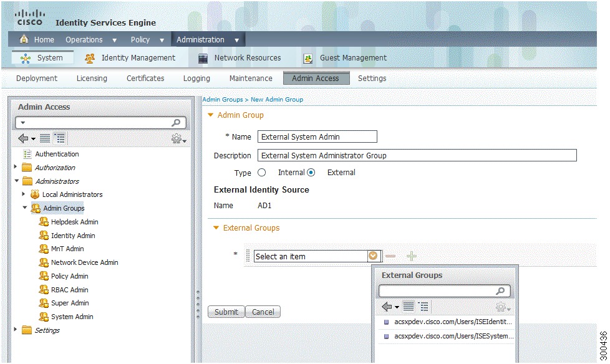Click the Administrators folder icon

click(x=27, y=181)
